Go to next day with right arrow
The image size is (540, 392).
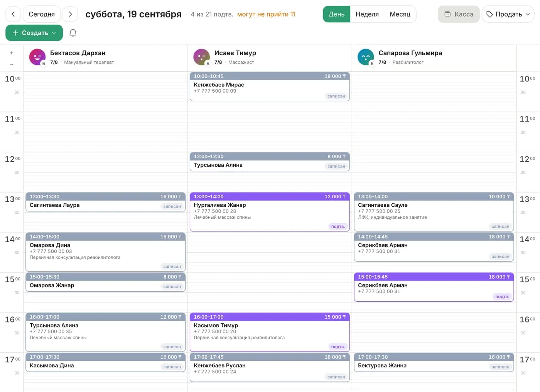[x=70, y=14]
